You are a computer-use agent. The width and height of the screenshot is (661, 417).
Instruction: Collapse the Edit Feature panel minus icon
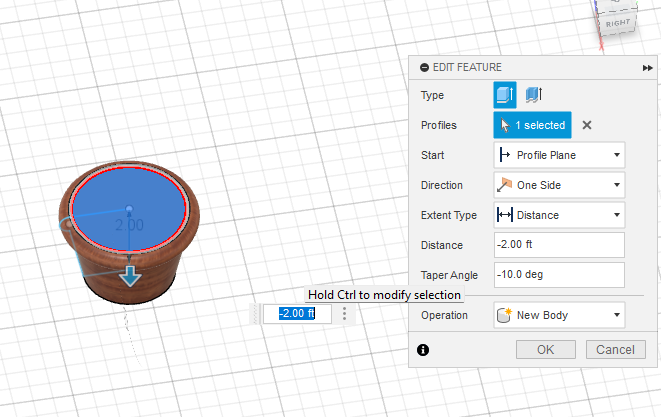425,67
